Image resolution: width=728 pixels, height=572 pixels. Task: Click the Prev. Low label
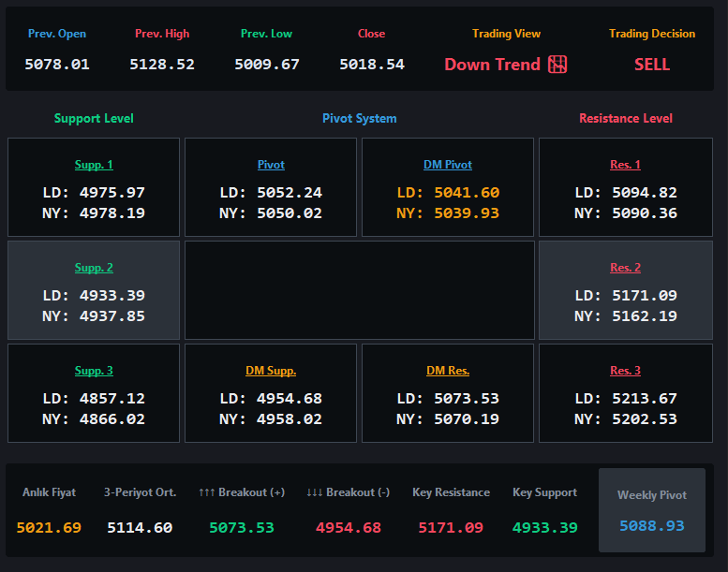tap(266, 34)
